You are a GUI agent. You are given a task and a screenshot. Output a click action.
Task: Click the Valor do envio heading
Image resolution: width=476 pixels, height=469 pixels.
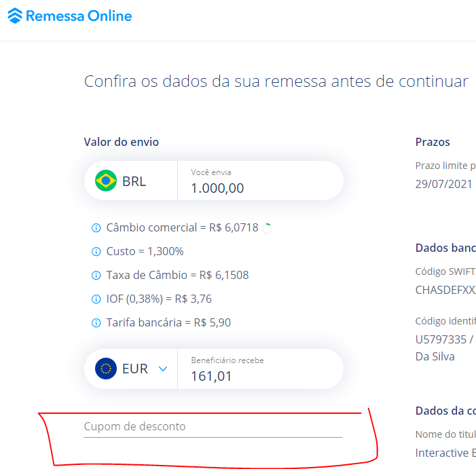click(x=121, y=142)
